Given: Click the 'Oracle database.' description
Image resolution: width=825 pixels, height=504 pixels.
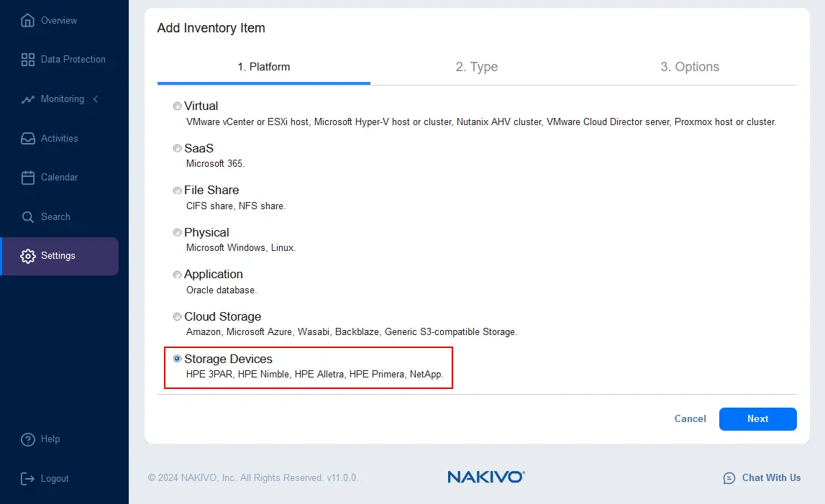Looking at the screenshot, I should tap(222, 290).
